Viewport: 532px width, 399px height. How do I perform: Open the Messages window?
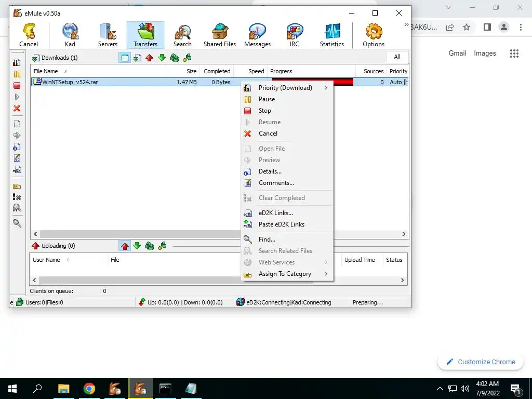pos(257,35)
